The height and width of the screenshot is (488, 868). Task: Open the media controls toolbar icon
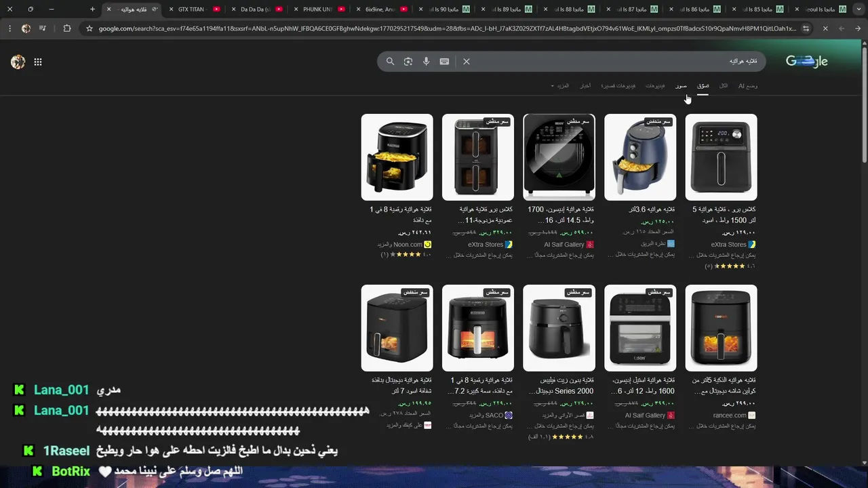coord(43,28)
